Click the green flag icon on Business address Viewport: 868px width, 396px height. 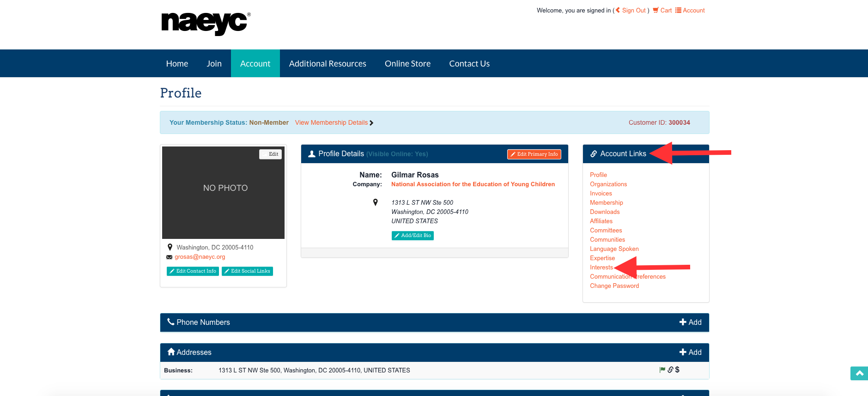[662, 370]
